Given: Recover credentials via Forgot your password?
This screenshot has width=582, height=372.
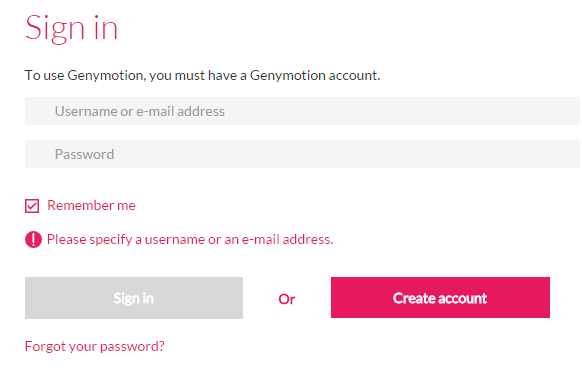Looking at the screenshot, I should pyautogui.click(x=95, y=346).
